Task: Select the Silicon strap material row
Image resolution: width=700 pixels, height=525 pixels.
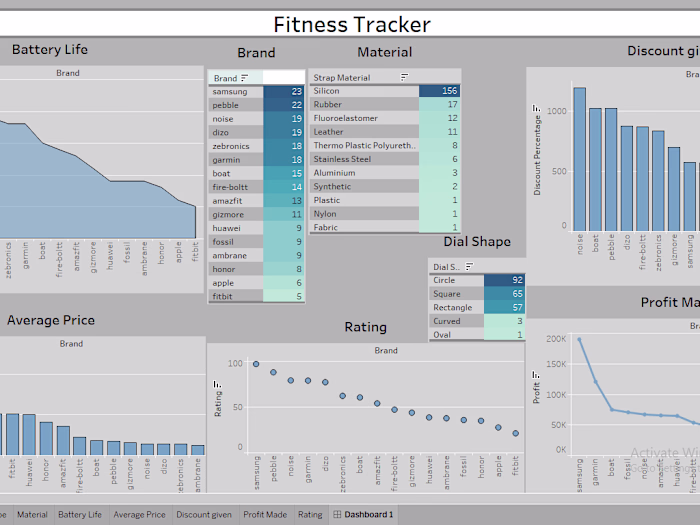Action: [385, 91]
